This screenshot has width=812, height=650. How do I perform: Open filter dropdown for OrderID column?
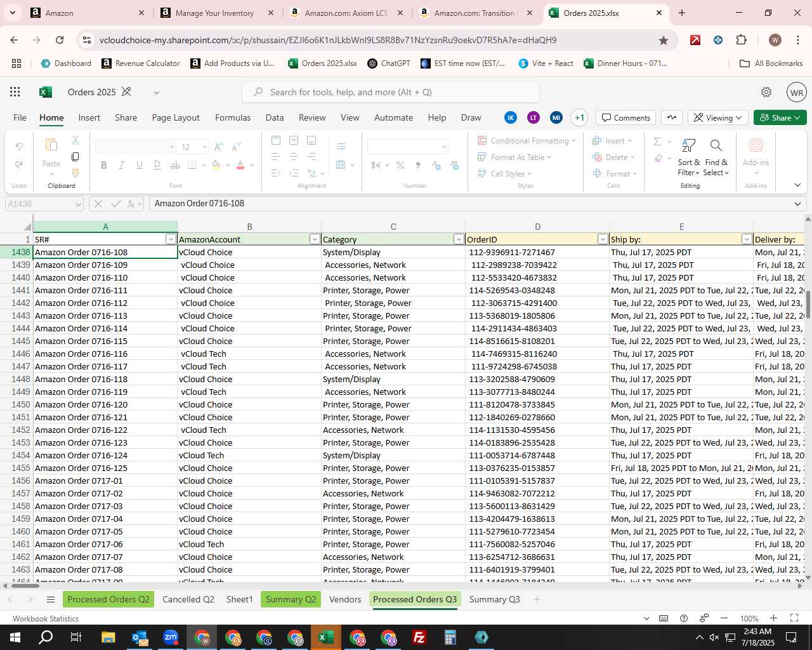tap(603, 239)
